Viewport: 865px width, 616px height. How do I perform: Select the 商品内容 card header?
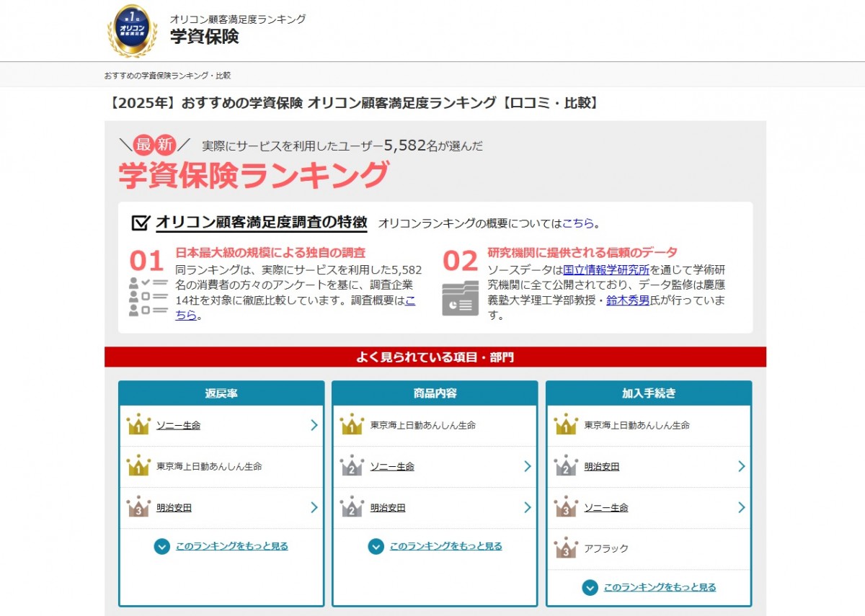pyautogui.click(x=435, y=393)
